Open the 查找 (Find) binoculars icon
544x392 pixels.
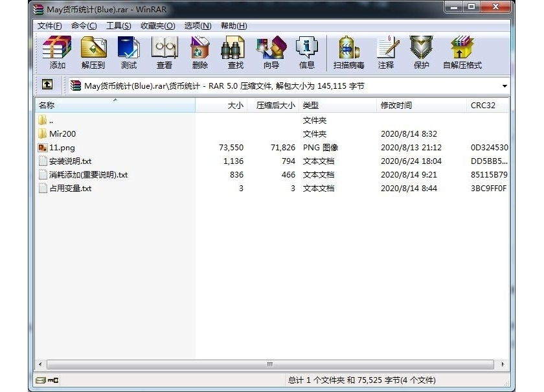coord(235,52)
